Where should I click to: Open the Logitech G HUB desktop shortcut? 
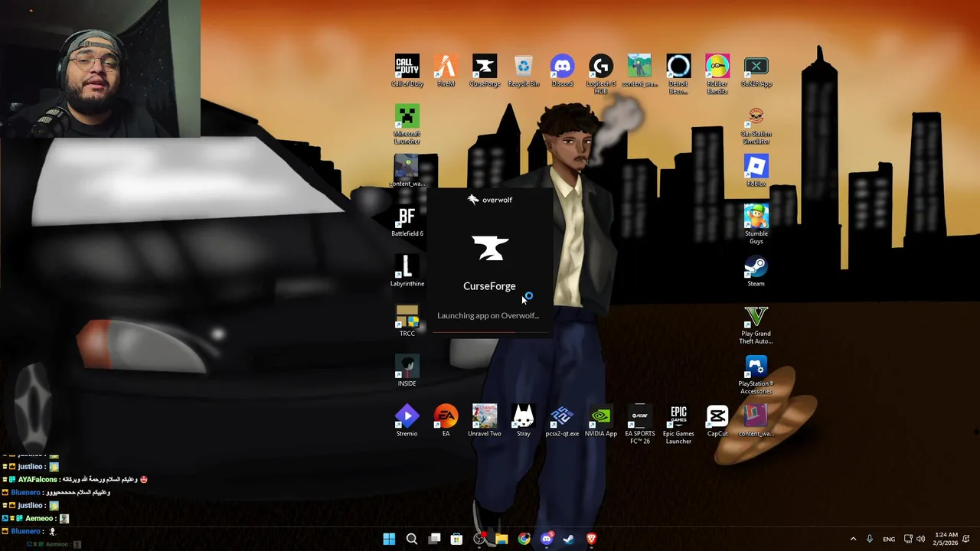601,74
